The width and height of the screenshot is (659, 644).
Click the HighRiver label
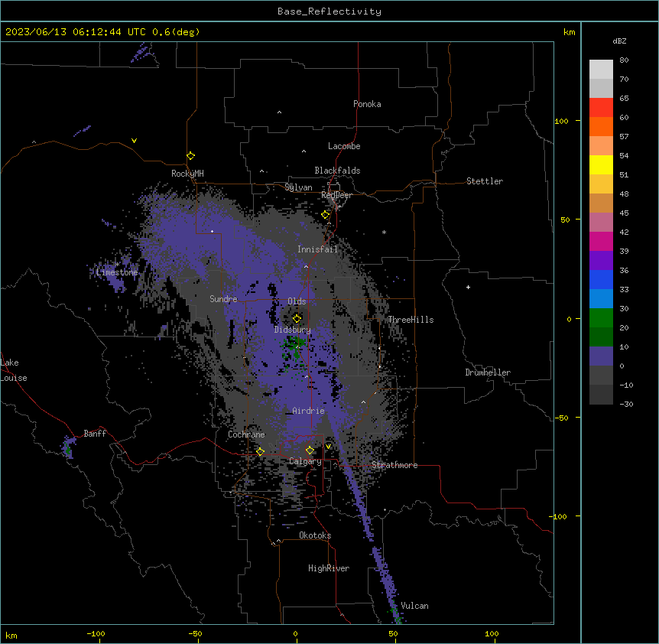(x=329, y=568)
